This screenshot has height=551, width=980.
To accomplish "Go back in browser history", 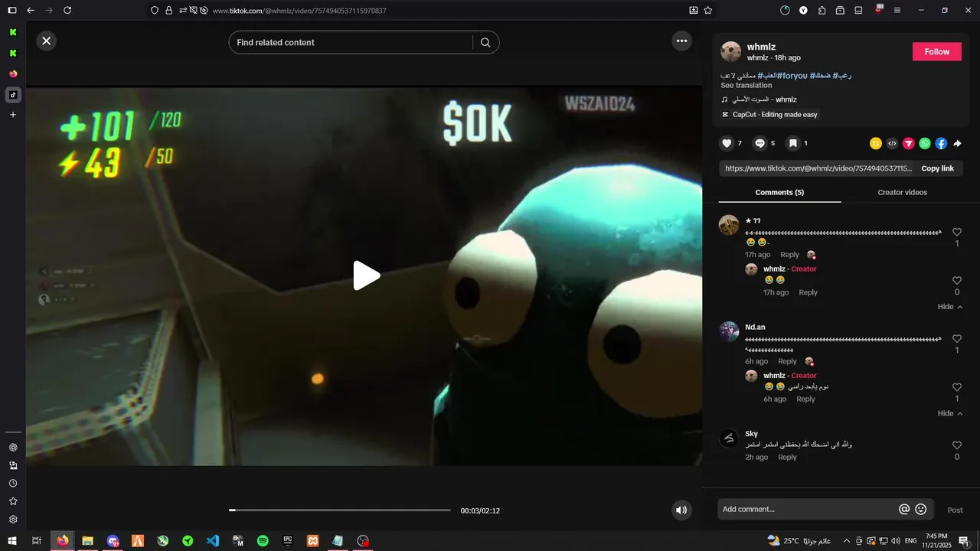I will (31, 10).
